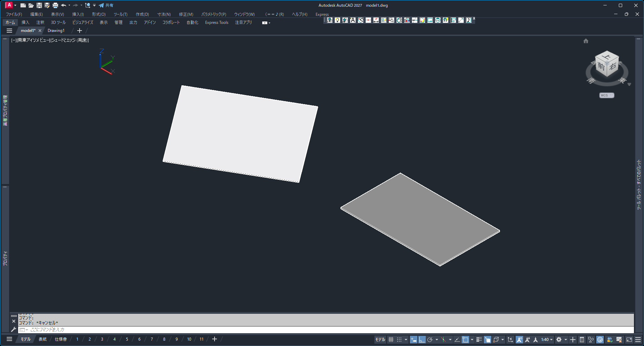The height and width of the screenshot is (346, 644).
Task: Click the clean screen icon in status bar
Action: (629, 340)
